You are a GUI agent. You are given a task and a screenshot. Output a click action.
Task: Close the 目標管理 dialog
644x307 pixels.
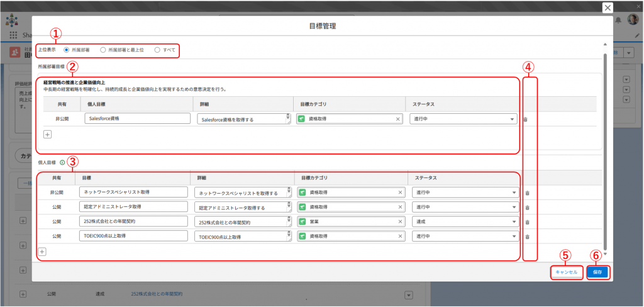[607, 8]
